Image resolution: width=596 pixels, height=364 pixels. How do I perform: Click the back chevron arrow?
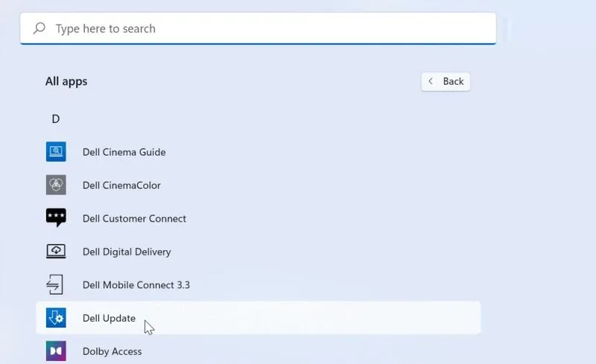click(431, 81)
